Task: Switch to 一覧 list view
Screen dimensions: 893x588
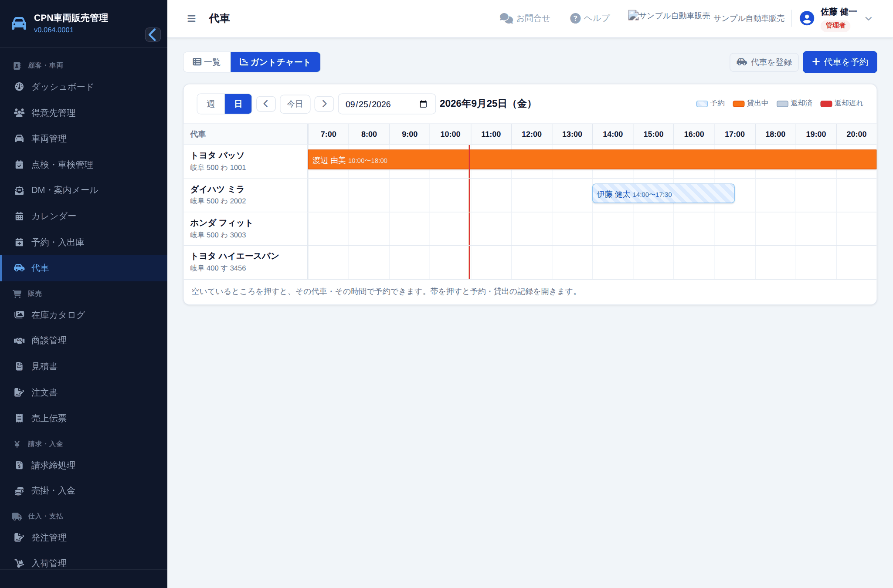Action: click(207, 62)
